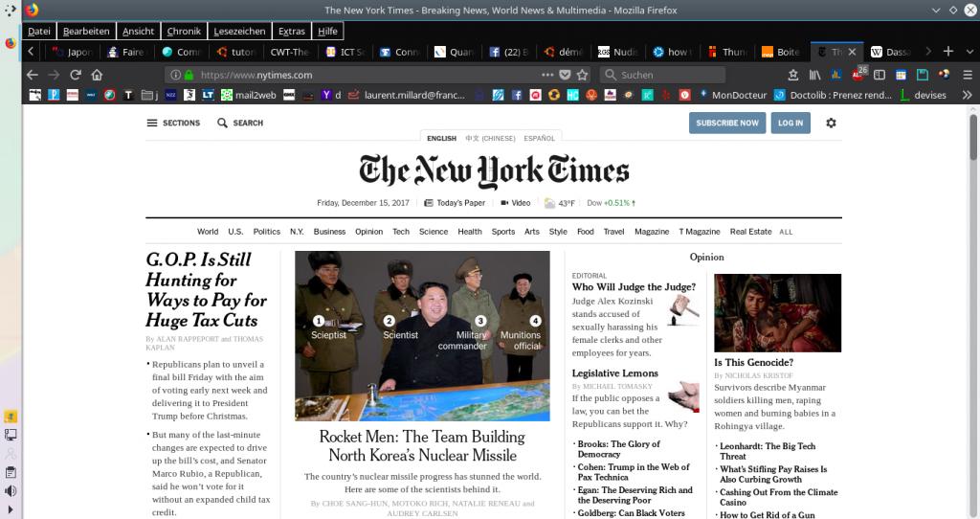
Task: Open Adblock Plus extension showing 26
Action: (x=858, y=74)
